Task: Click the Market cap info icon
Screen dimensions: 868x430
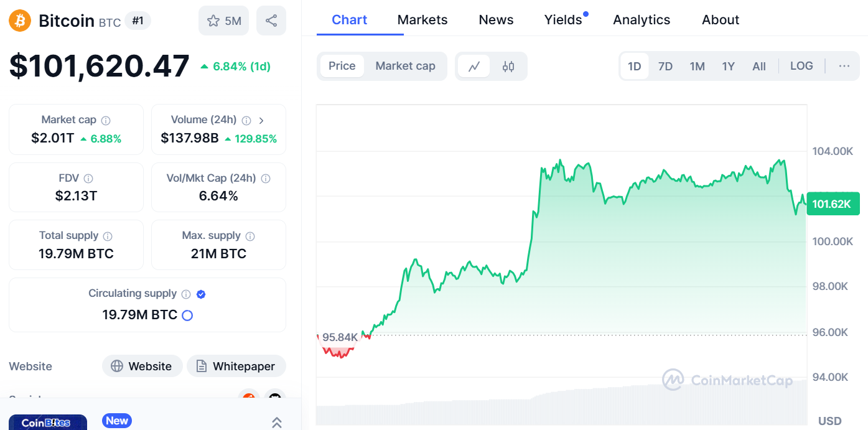Action: tap(106, 120)
